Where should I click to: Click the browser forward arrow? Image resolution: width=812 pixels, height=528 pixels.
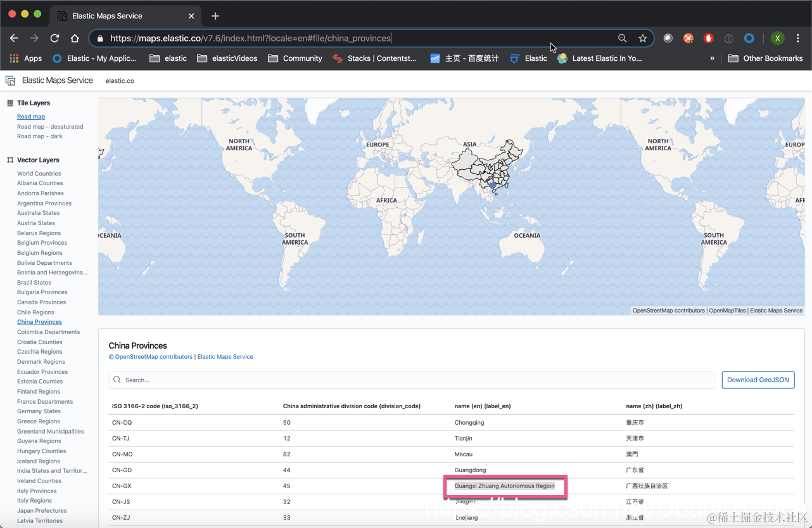34,38
